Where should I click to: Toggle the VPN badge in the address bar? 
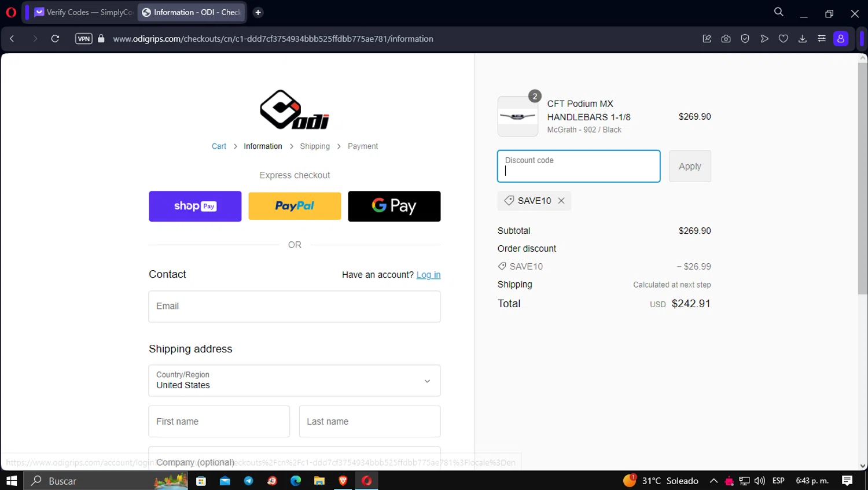point(84,39)
